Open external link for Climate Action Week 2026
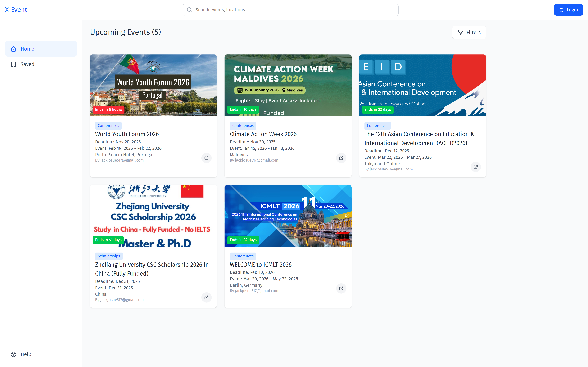This screenshot has height=367, width=588. point(341,158)
